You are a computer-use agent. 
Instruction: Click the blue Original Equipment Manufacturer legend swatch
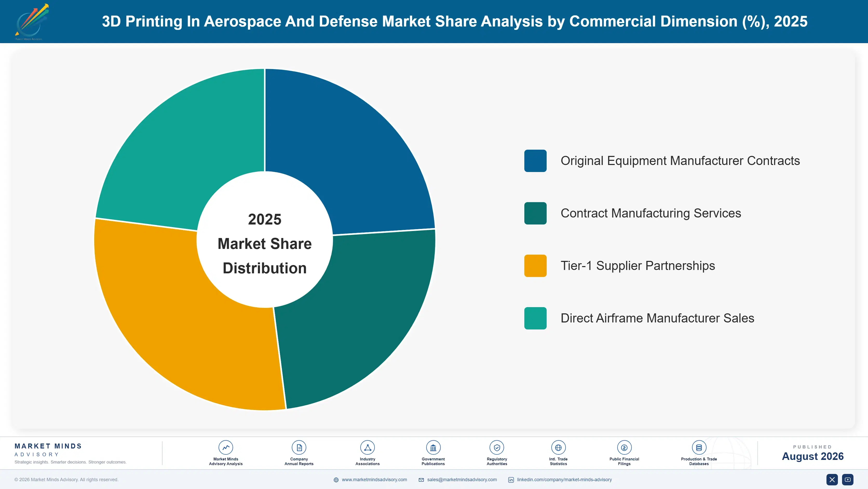tap(535, 161)
